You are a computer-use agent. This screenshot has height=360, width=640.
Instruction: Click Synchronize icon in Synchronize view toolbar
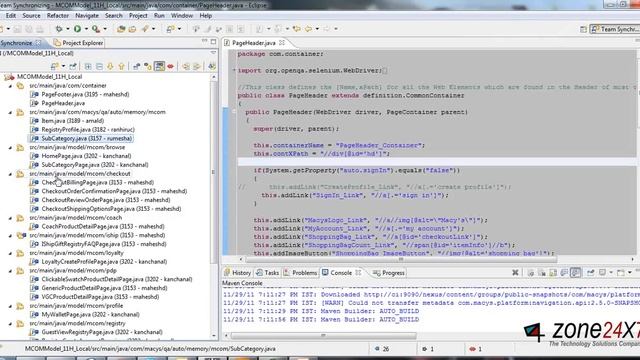point(54,66)
